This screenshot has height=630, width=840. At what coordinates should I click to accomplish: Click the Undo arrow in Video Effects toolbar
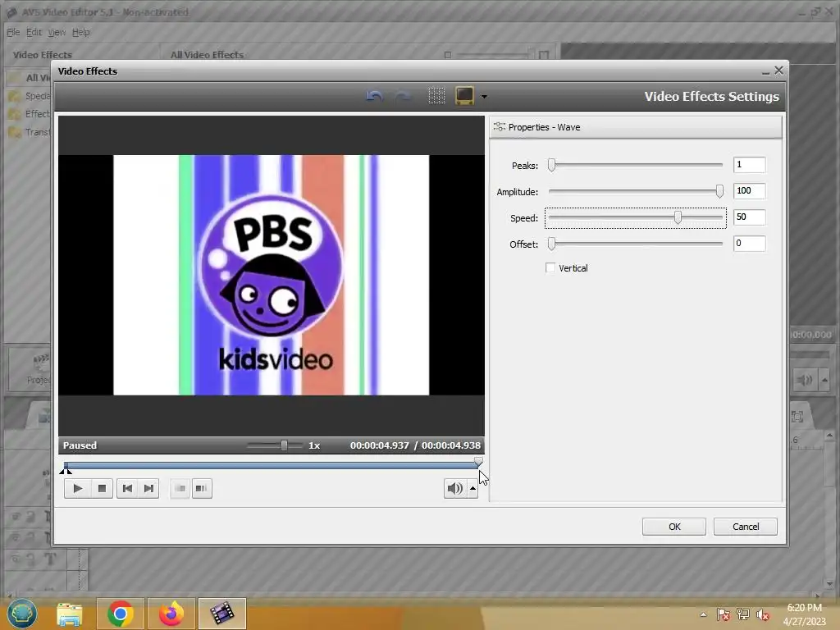tap(374, 97)
